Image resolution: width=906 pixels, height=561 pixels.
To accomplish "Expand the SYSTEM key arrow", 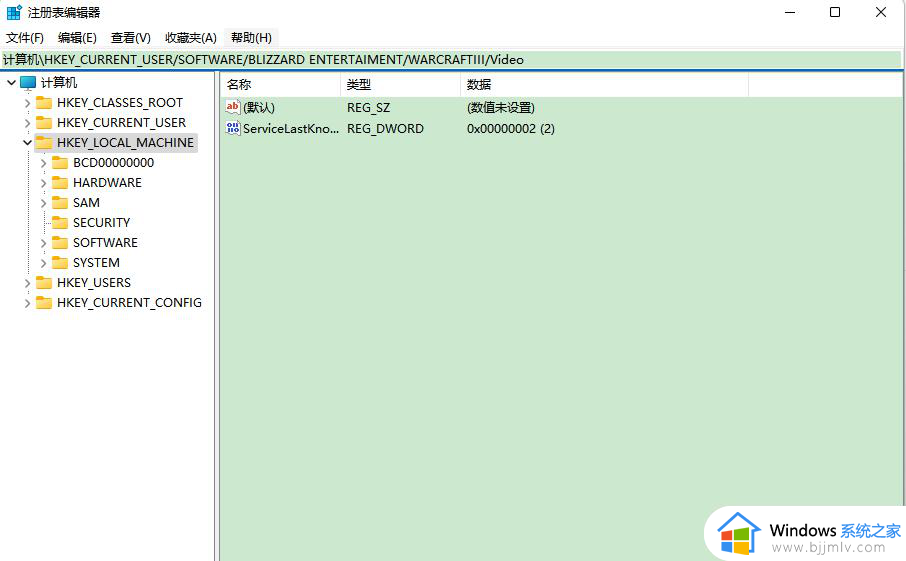I will pyautogui.click(x=43, y=263).
